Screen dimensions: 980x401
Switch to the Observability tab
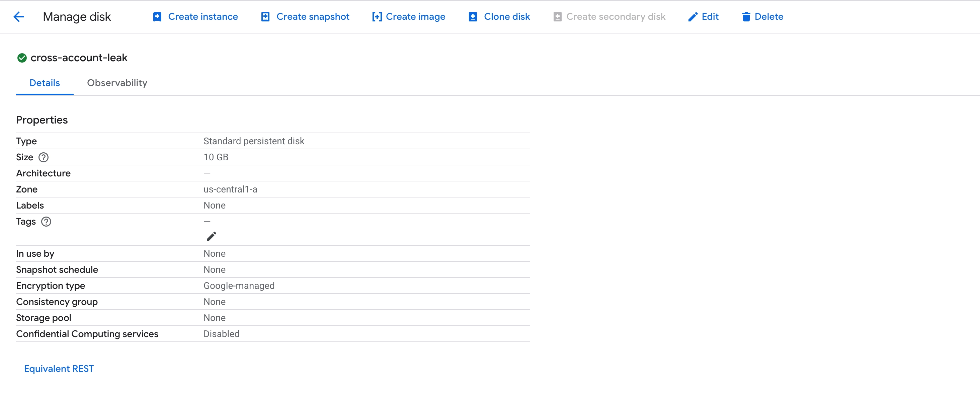pos(117,83)
